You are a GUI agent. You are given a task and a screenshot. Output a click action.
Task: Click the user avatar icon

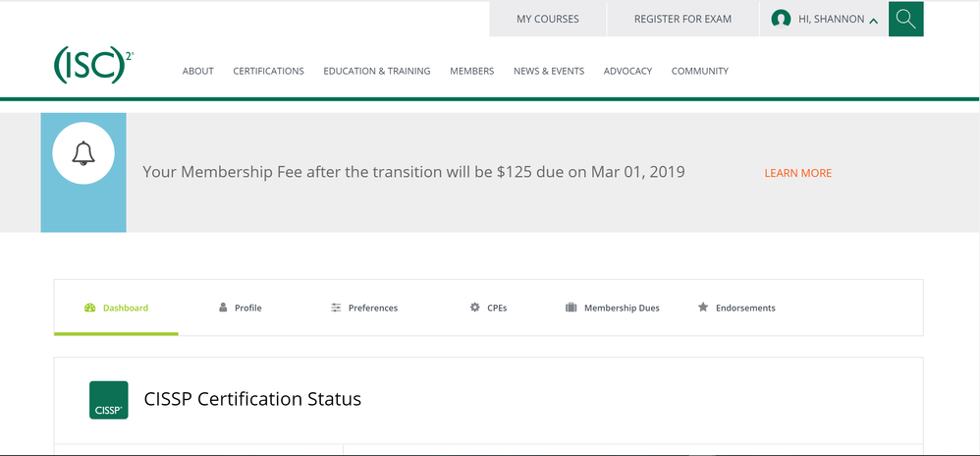click(x=781, y=19)
